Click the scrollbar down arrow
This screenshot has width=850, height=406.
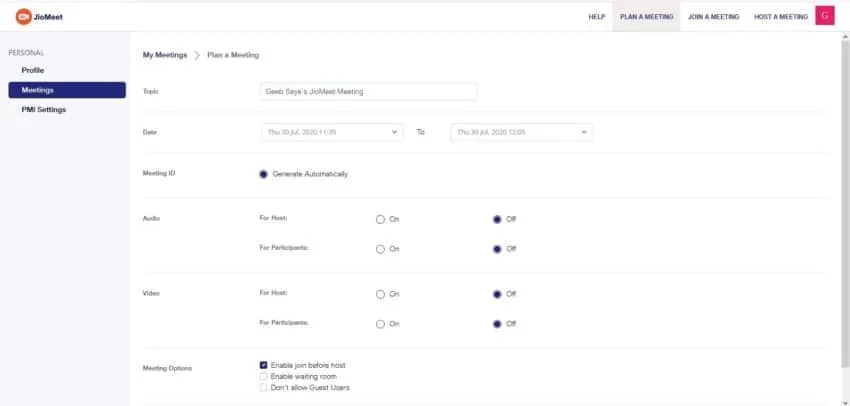[x=846, y=402]
